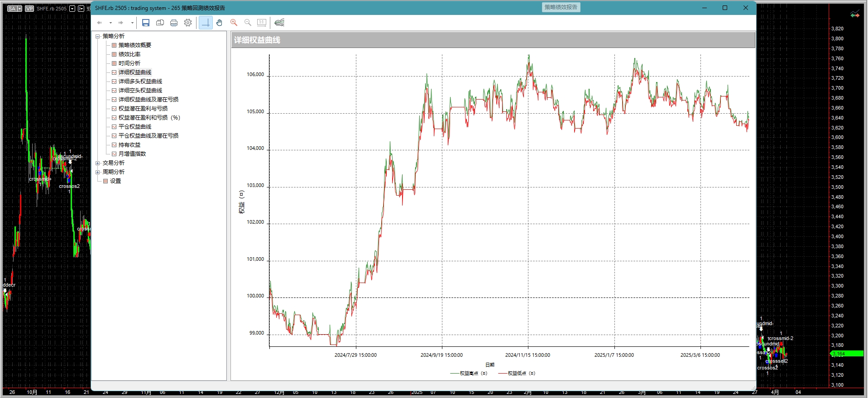
Task: Click the table icon beside 绩效比率
Action: pyautogui.click(x=114, y=54)
